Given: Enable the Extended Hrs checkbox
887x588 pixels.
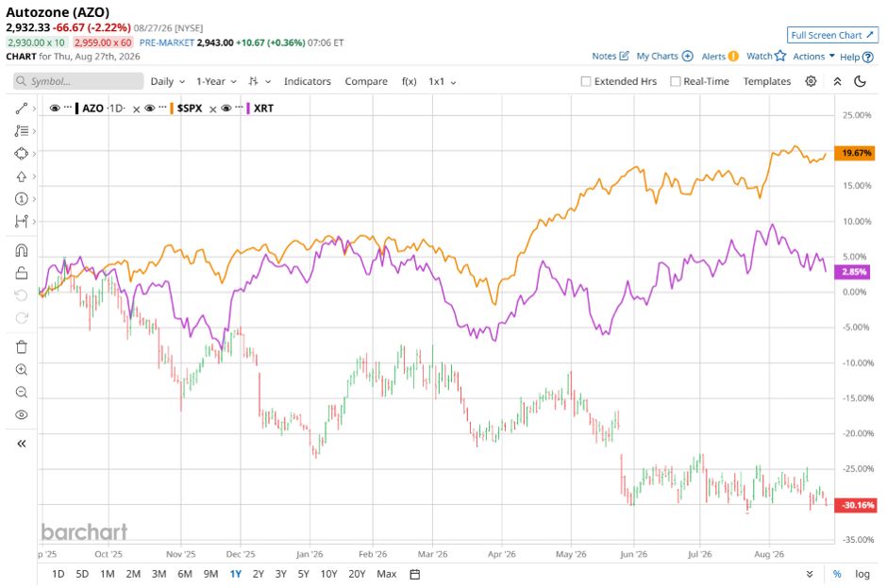Looking at the screenshot, I should coord(586,81).
